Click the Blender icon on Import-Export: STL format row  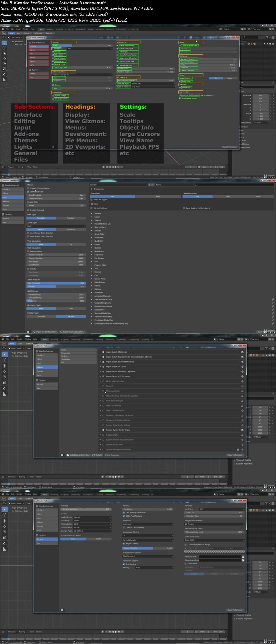pyautogui.click(x=242, y=352)
